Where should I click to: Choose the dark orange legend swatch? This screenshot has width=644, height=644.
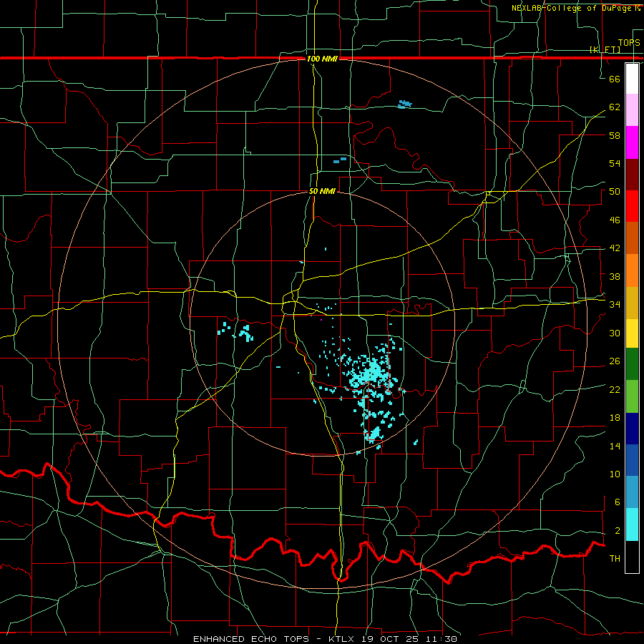click(632, 238)
